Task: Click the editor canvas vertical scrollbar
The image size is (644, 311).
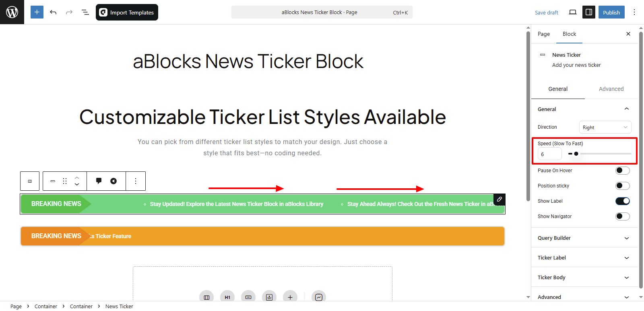Action: [528, 116]
